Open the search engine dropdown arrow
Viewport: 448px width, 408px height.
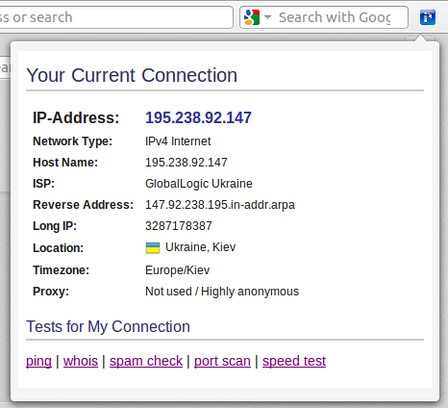pos(268,17)
